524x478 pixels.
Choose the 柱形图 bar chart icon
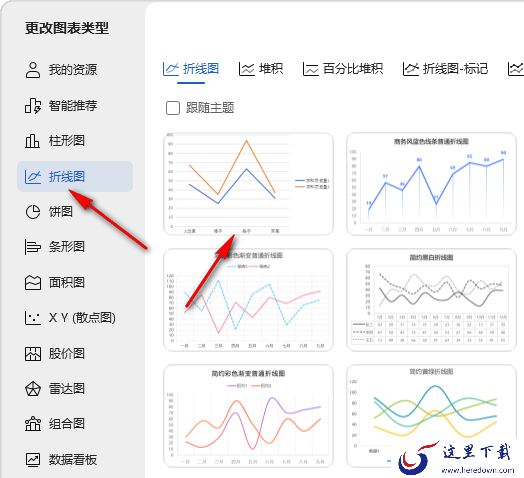(32, 141)
